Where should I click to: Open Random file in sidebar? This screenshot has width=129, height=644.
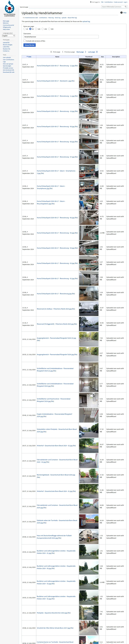pos(7,49)
